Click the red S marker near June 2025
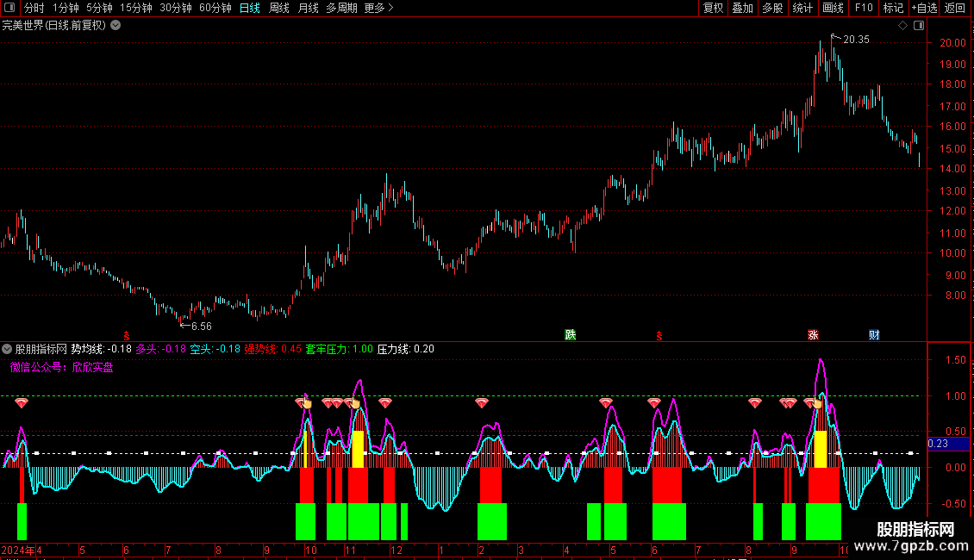The image size is (974, 560). pos(659,336)
